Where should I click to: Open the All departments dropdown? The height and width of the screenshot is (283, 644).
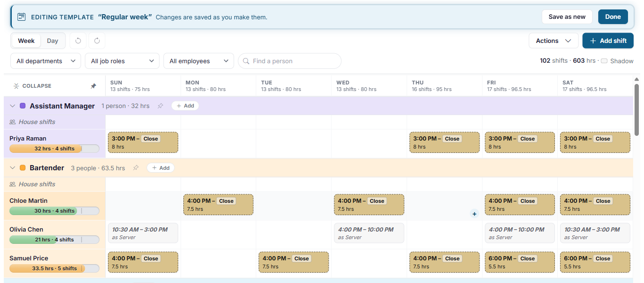tap(45, 61)
